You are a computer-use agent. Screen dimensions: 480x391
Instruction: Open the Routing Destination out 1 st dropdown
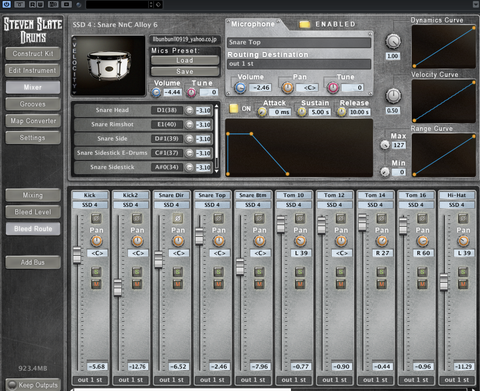(x=299, y=64)
